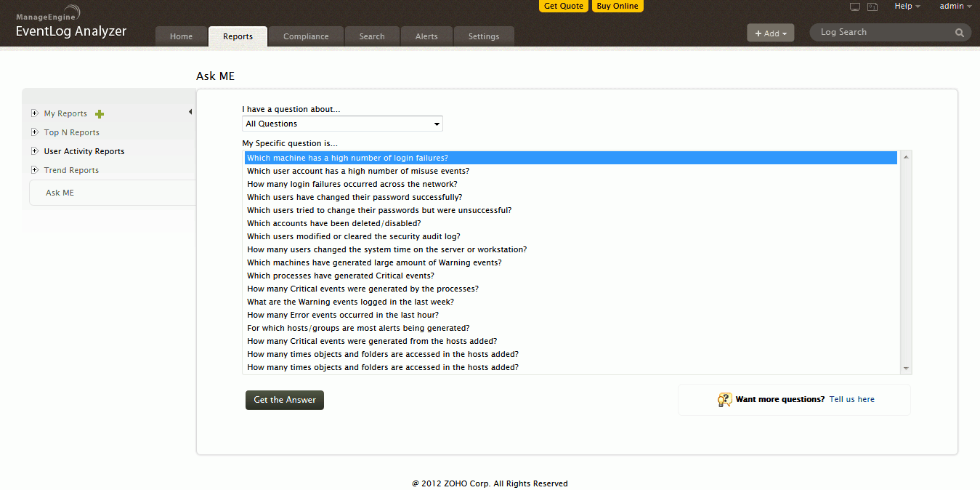Click the question list scroll-up arrow
This screenshot has height=490, width=980.
click(x=906, y=156)
